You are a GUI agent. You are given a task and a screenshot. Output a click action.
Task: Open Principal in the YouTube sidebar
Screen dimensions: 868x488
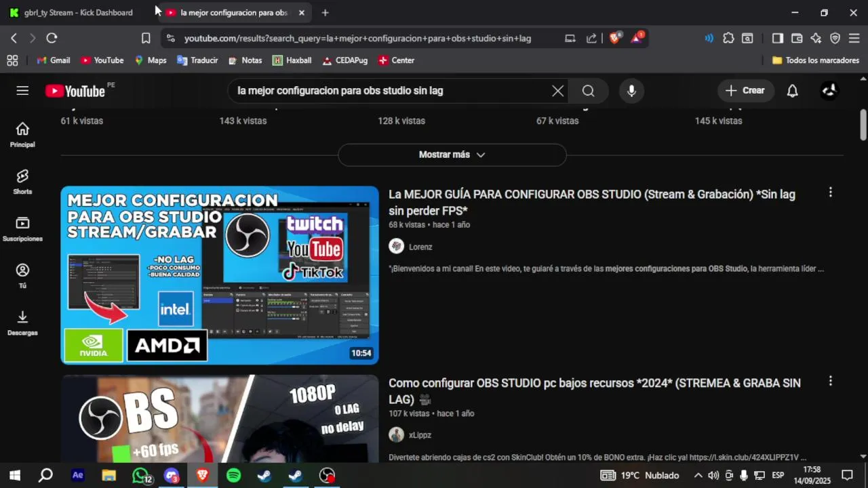[22, 134]
